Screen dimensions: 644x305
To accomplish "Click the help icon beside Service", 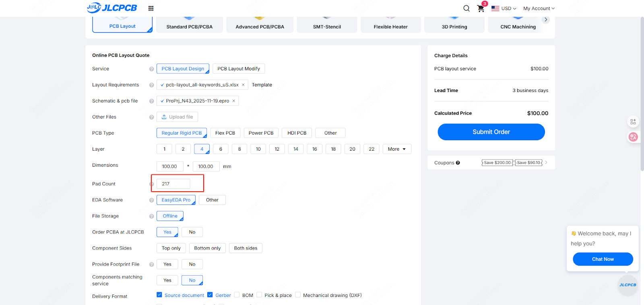I will 152,69.
